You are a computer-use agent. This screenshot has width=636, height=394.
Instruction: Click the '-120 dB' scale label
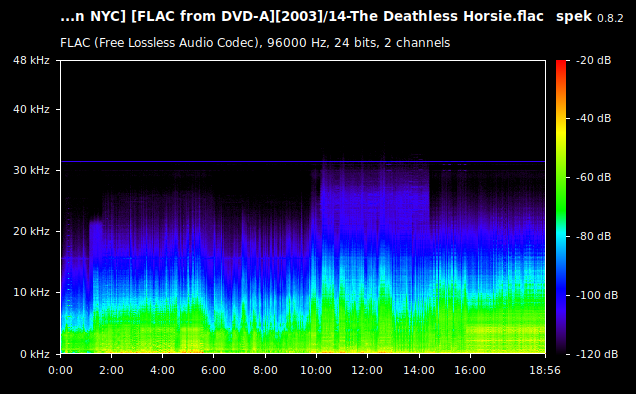[597, 354]
